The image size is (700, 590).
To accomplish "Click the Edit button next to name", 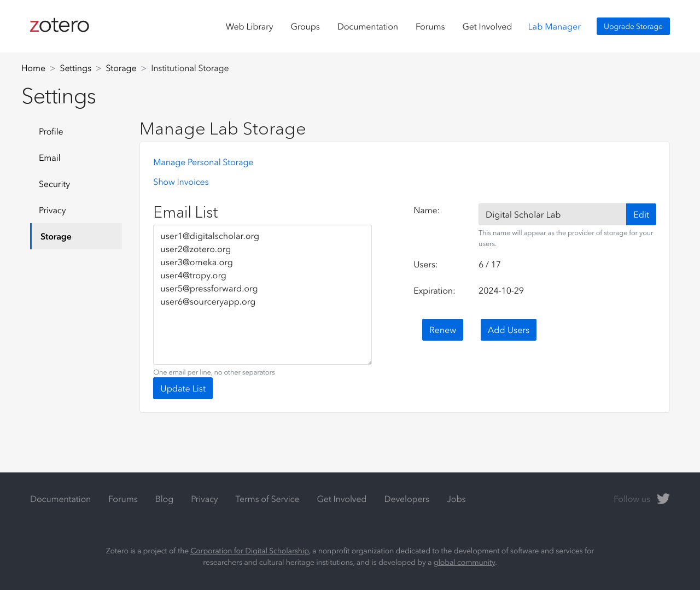I will pyautogui.click(x=641, y=214).
